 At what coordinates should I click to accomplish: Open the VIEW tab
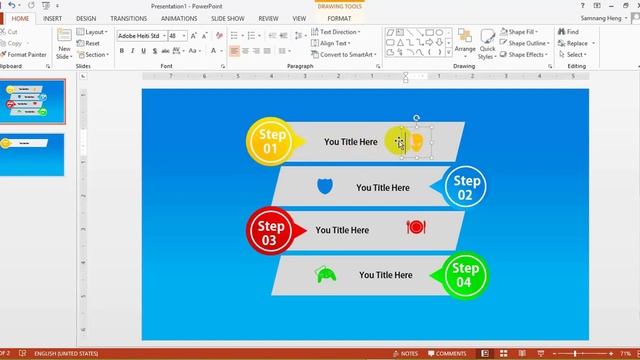[x=299, y=18]
